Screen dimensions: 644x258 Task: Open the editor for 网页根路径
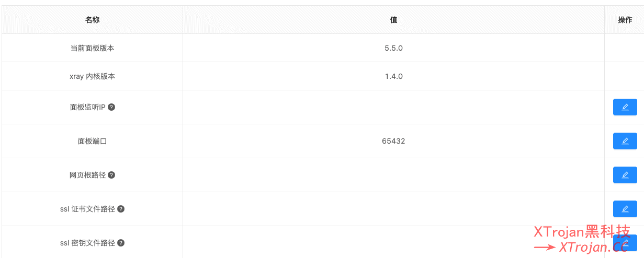pos(625,175)
